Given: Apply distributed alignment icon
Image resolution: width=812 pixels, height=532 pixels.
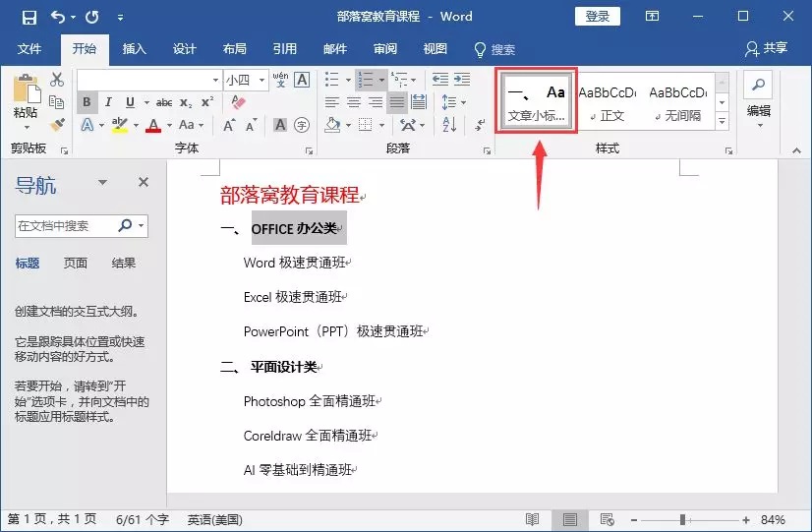Looking at the screenshot, I should pos(419,102).
